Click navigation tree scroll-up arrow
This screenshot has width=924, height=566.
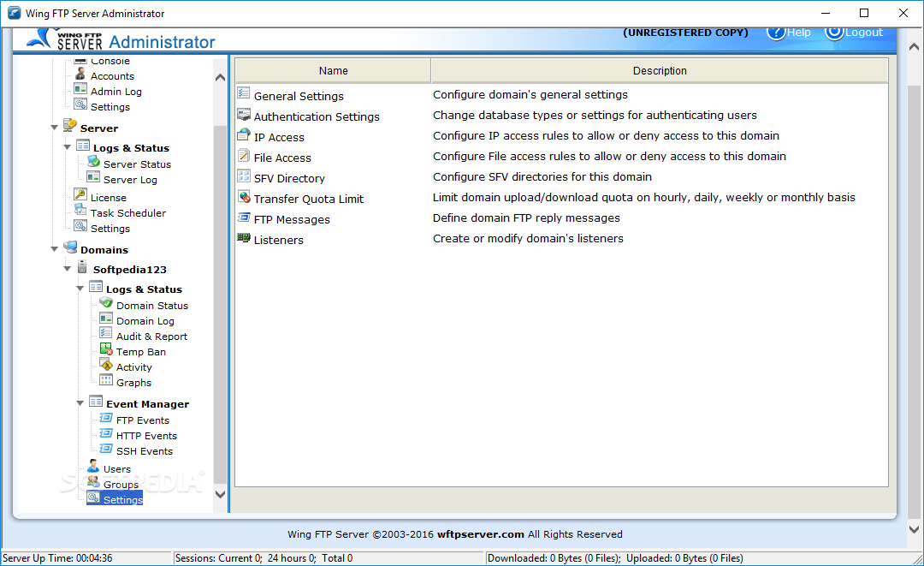pos(220,77)
